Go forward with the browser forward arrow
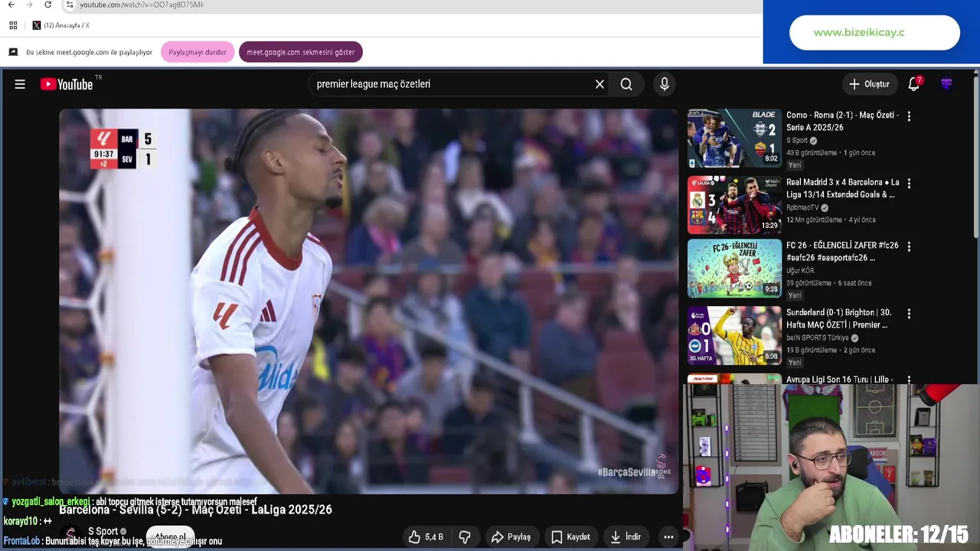This screenshot has width=980, height=551. click(29, 5)
